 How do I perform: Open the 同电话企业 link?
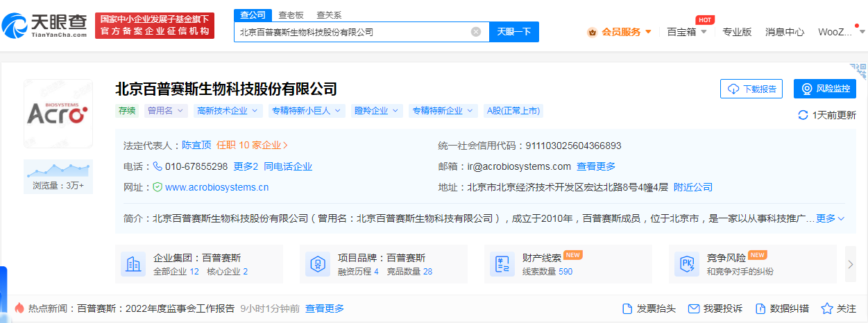pos(288,166)
